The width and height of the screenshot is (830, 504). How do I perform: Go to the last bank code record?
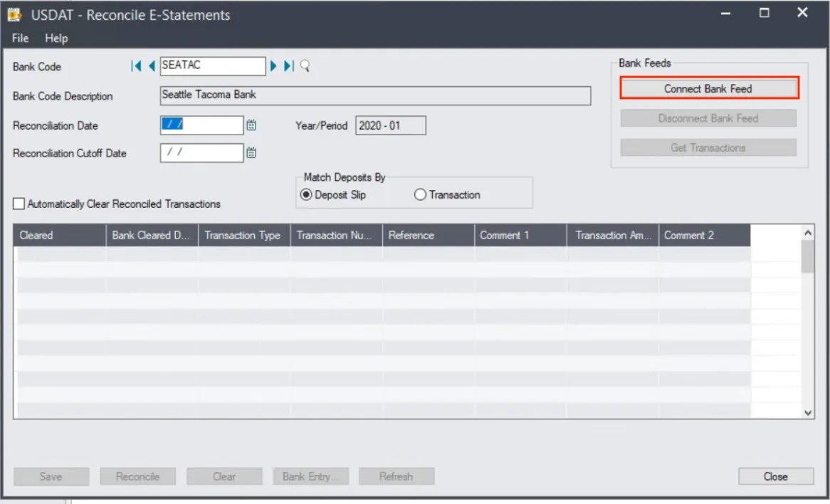pos(288,65)
